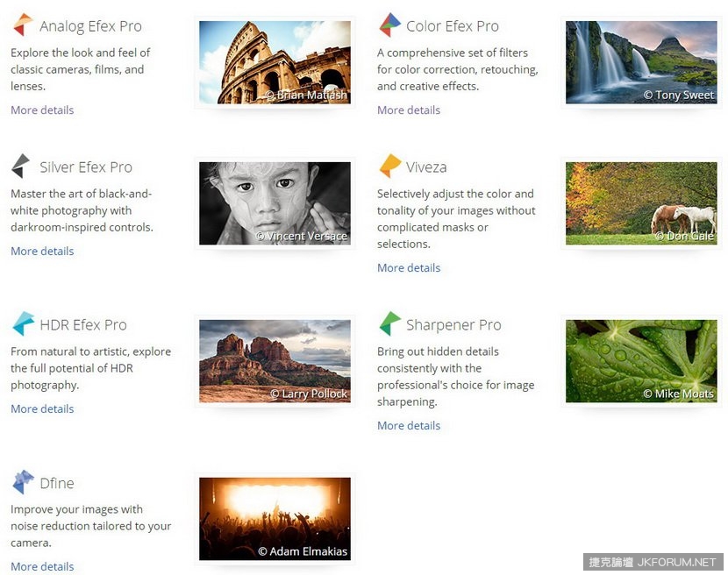Click the description 'Explore the look and feel of'

tap(81, 53)
